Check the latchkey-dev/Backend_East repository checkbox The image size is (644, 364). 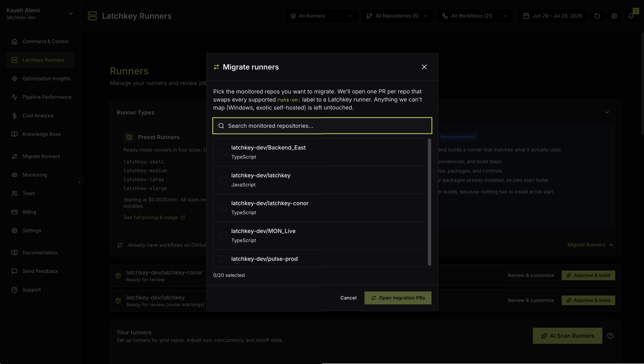pos(223,152)
